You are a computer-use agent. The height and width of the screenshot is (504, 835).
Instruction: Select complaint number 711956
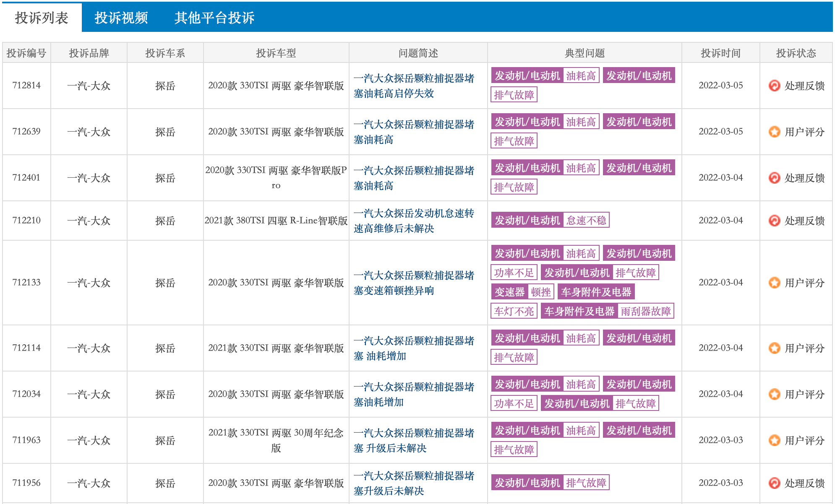pos(26,483)
